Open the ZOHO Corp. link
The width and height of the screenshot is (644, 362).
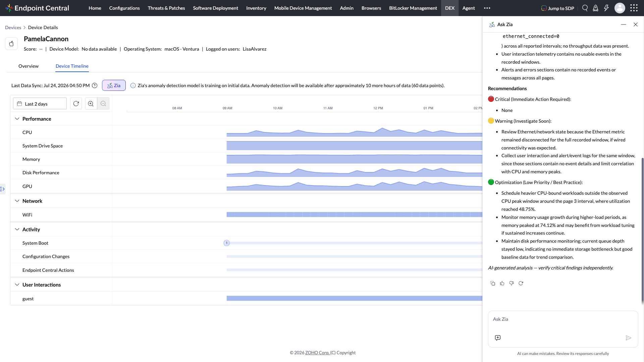pyautogui.click(x=317, y=353)
